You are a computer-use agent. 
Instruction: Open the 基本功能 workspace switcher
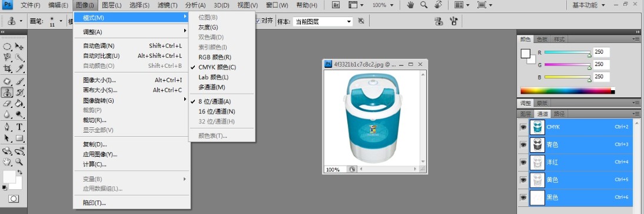click(x=589, y=5)
